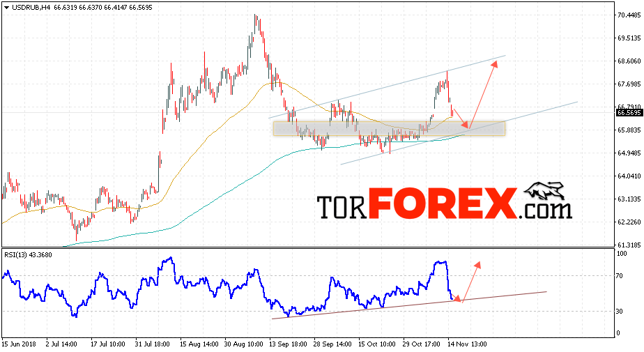The width and height of the screenshot is (644, 352).
Task: Click the current price label 66.5695
Action: coord(629,112)
